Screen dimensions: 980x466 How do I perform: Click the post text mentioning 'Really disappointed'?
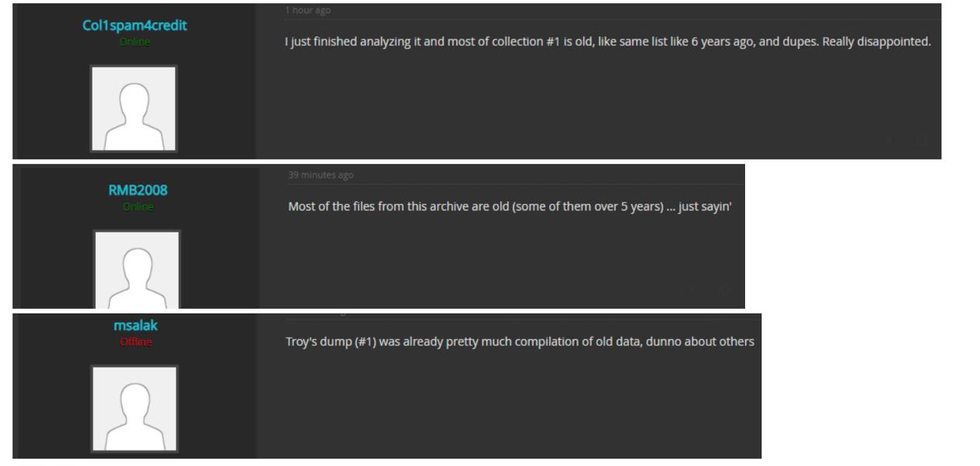tap(607, 41)
